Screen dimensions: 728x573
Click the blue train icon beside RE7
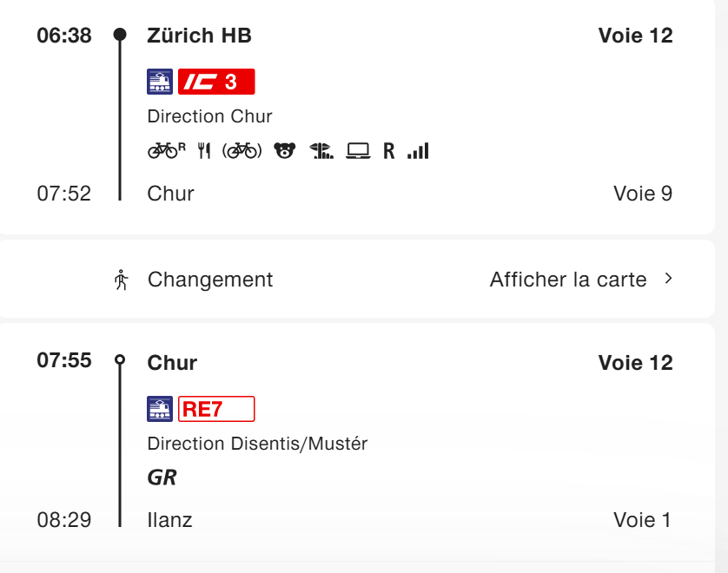click(x=160, y=409)
